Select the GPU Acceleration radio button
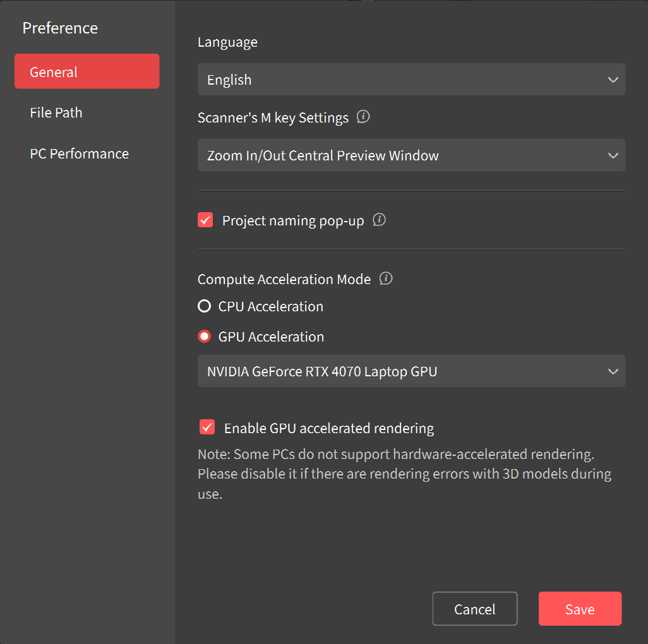This screenshot has width=648, height=644. coord(204,337)
